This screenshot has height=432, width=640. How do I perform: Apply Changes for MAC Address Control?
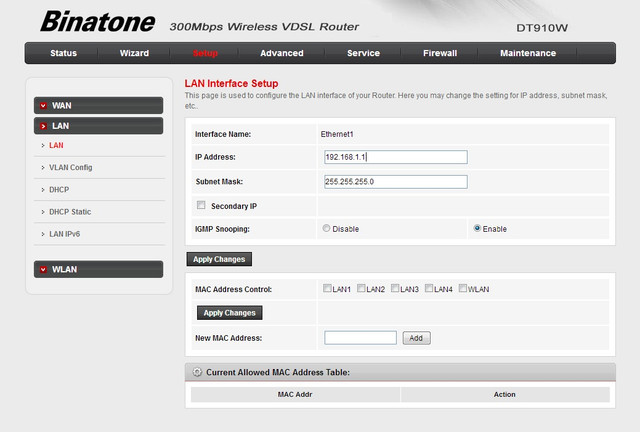[229, 313]
